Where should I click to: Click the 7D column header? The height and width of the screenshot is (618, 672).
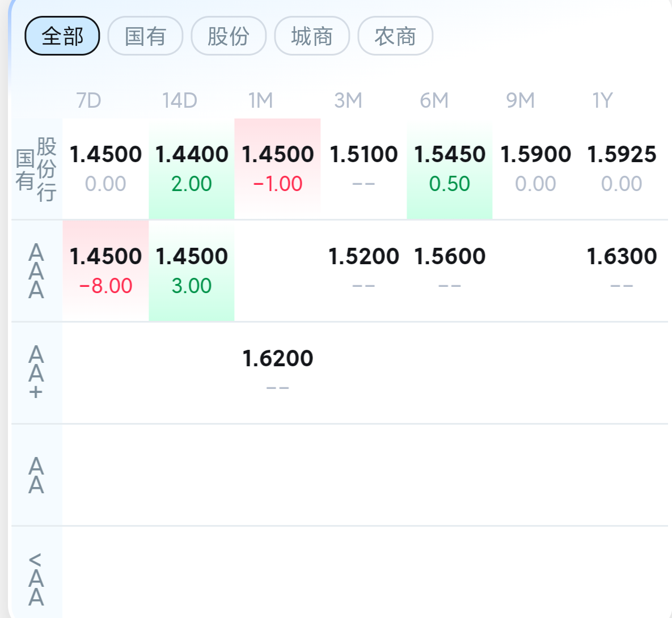pyautogui.click(x=88, y=100)
